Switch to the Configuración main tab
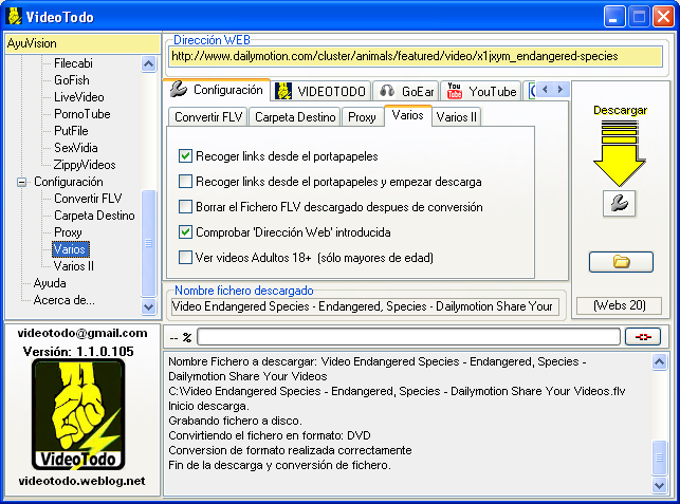 216,90
